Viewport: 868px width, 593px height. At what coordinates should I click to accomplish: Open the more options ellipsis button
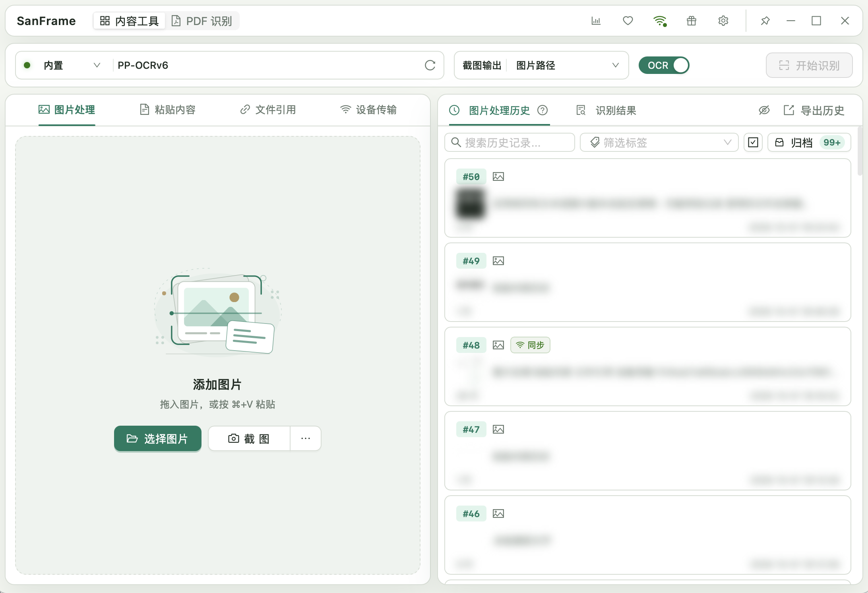(305, 438)
